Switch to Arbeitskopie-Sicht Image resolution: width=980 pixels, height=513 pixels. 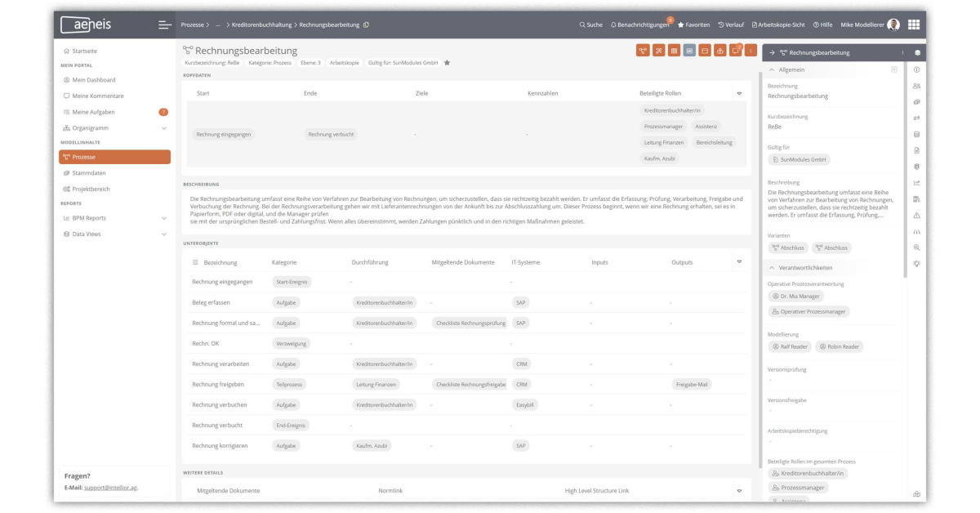tap(778, 25)
